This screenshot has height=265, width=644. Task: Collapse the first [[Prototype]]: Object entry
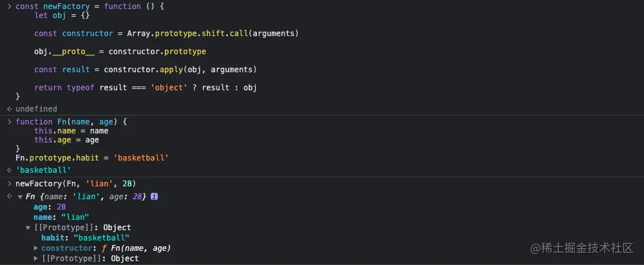click(28, 228)
